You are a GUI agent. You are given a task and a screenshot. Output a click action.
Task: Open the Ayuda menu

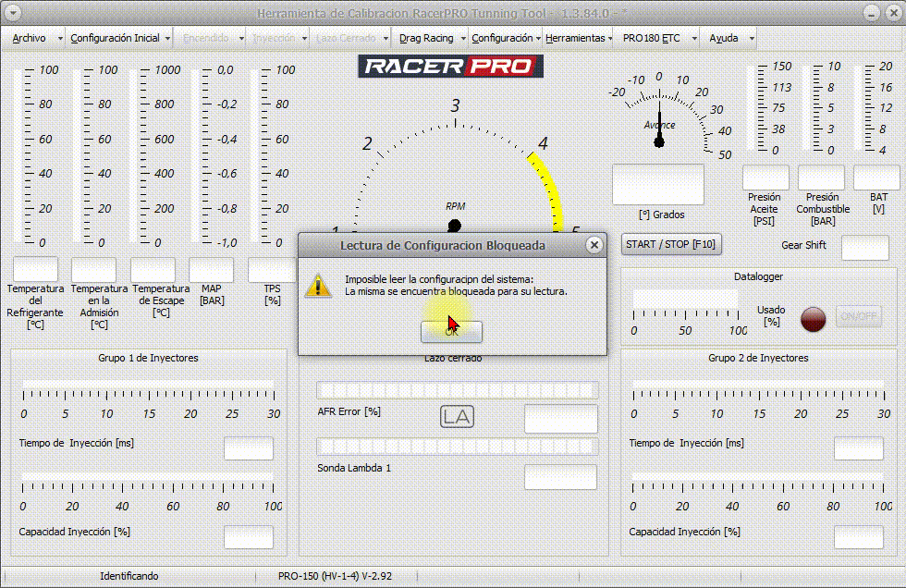click(723, 38)
